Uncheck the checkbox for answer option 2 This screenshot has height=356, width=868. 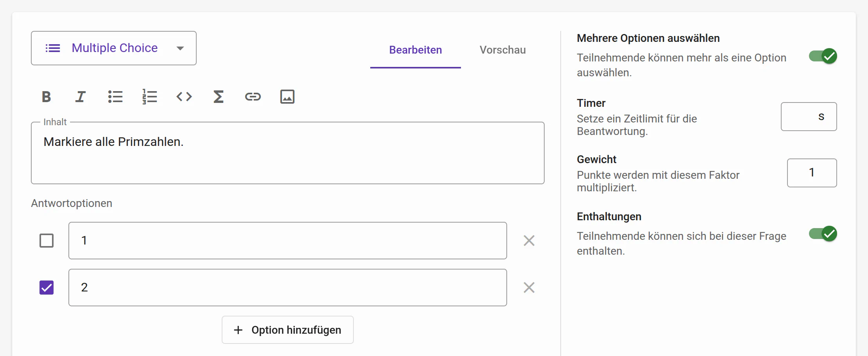[47, 288]
